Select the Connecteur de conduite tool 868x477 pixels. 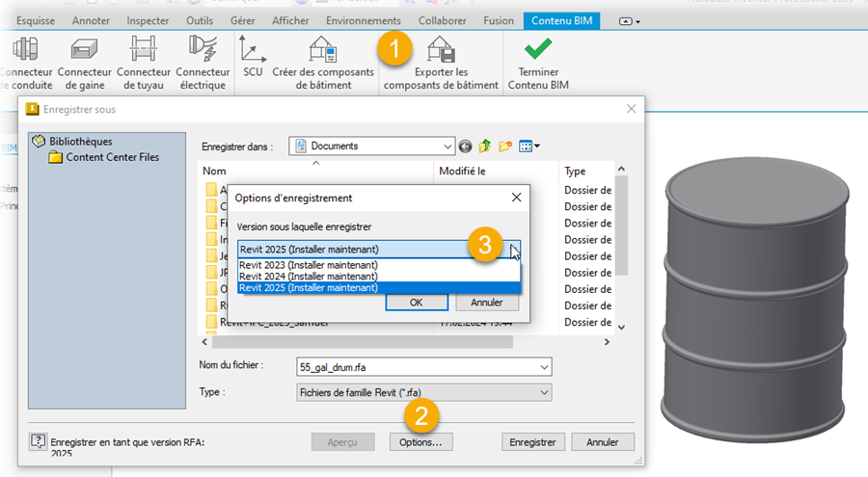pos(26,63)
